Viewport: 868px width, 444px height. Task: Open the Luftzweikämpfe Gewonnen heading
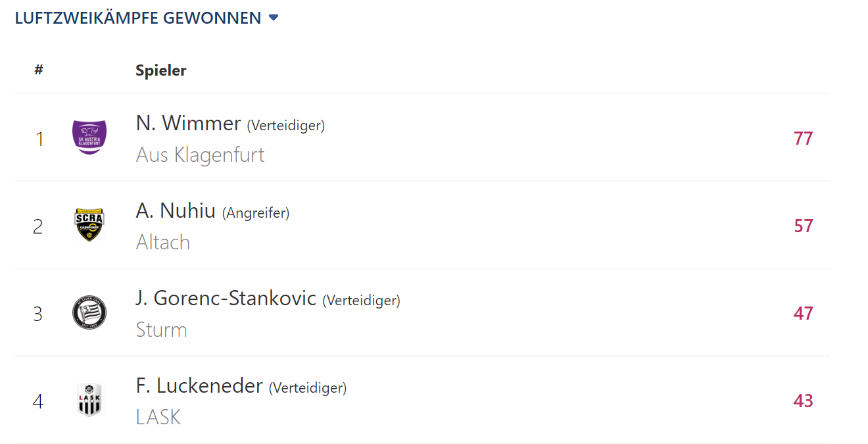138,18
